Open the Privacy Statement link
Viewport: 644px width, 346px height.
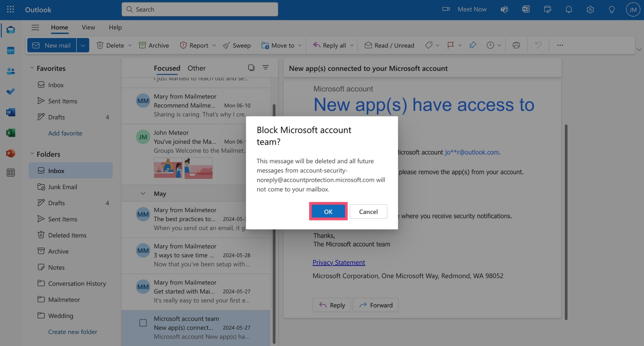pos(339,262)
